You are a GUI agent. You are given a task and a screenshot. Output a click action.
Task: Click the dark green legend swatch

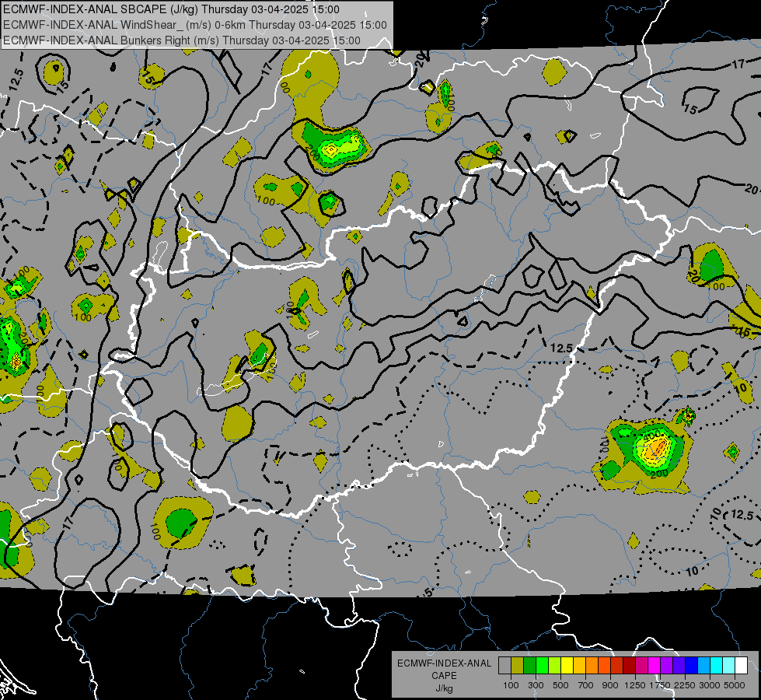529,666
